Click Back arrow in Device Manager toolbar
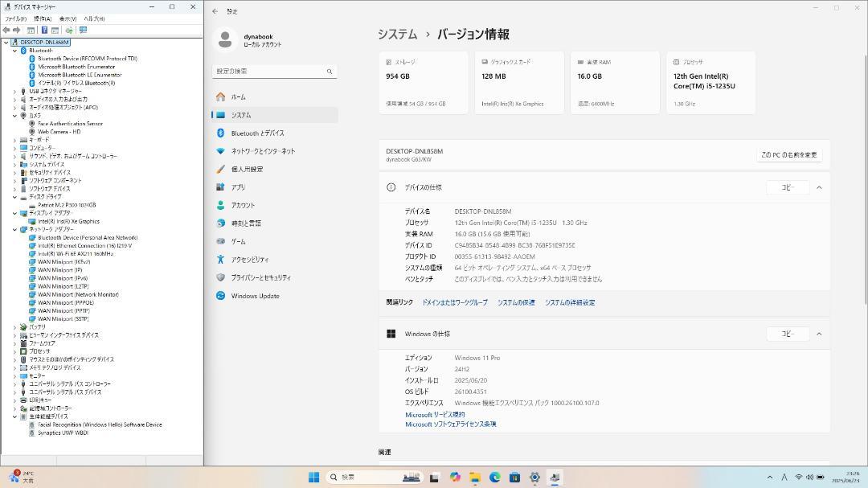Image resolution: width=868 pixels, height=488 pixels. tap(6, 30)
